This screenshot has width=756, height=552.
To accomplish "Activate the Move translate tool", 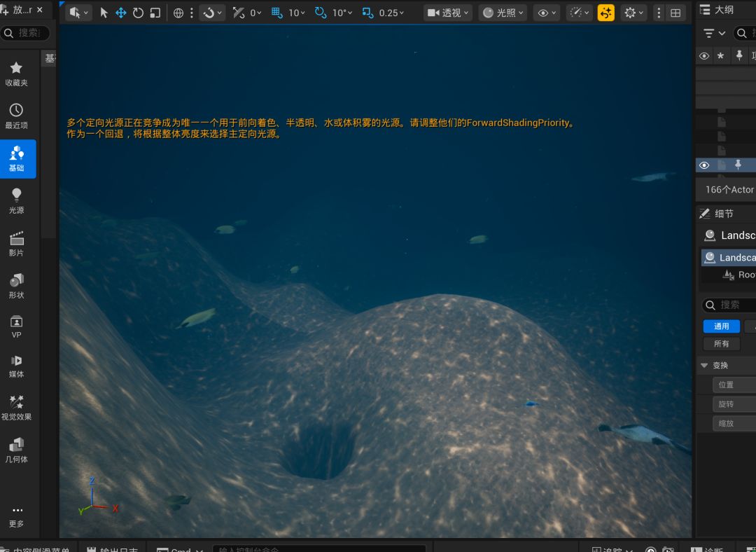I will [x=120, y=13].
